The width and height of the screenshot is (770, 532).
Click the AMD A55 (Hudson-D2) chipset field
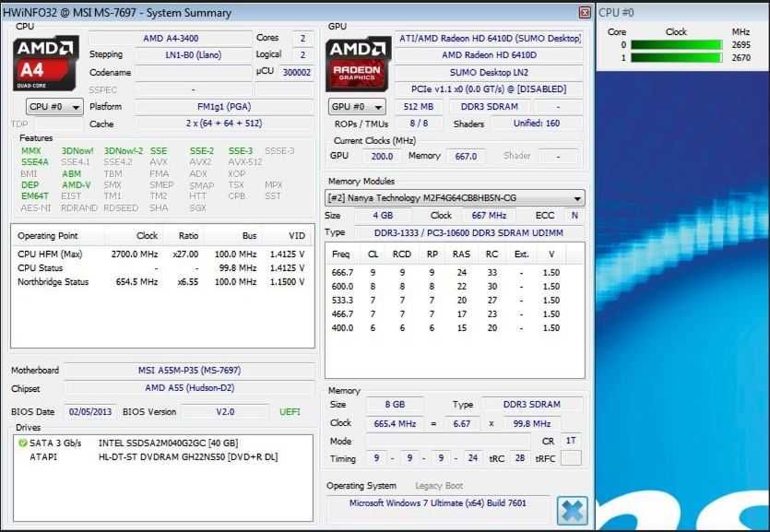tap(190, 388)
